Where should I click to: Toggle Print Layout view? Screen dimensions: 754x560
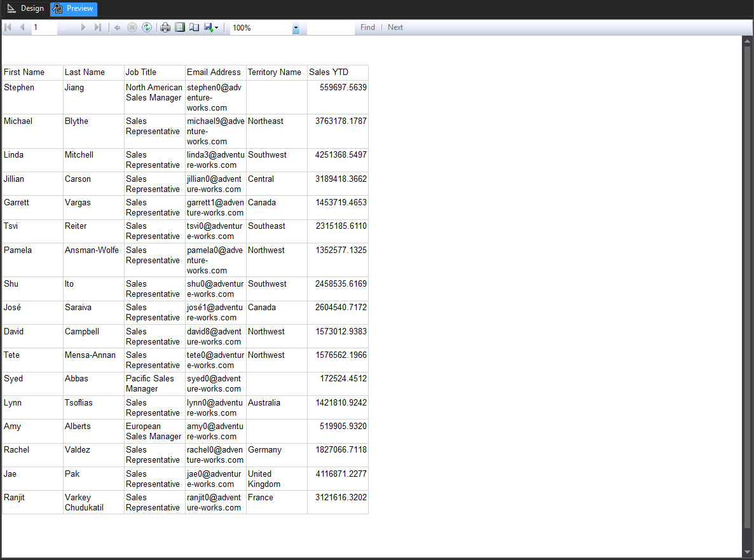(x=181, y=27)
